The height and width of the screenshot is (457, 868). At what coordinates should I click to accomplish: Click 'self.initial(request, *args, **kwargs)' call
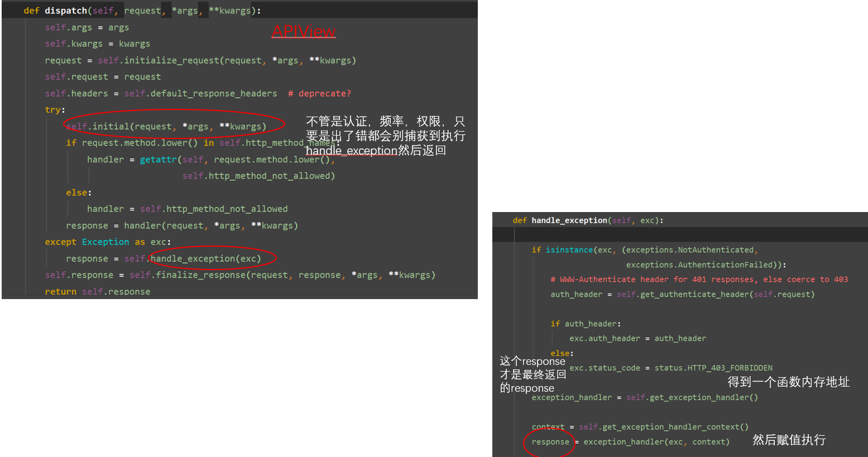pyautogui.click(x=166, y=126)
